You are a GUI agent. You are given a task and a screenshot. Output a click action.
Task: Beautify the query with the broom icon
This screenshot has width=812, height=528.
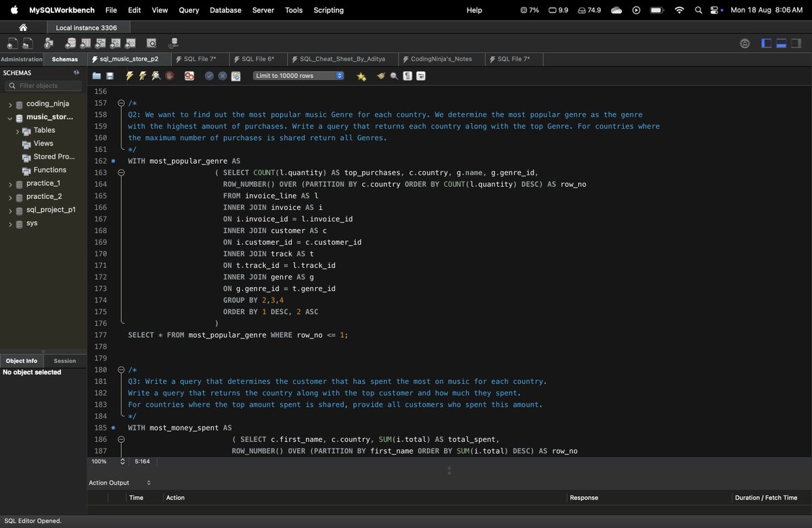tap(382, 76)
